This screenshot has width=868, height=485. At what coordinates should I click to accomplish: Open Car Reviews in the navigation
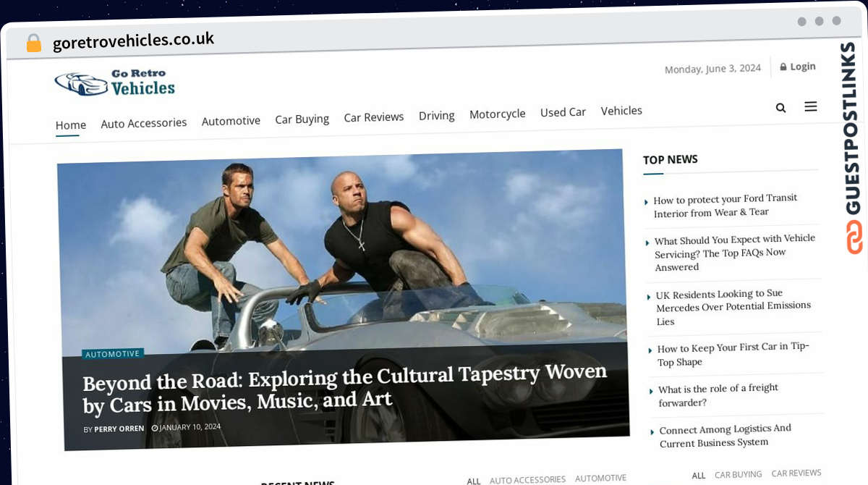click(374, 117)
